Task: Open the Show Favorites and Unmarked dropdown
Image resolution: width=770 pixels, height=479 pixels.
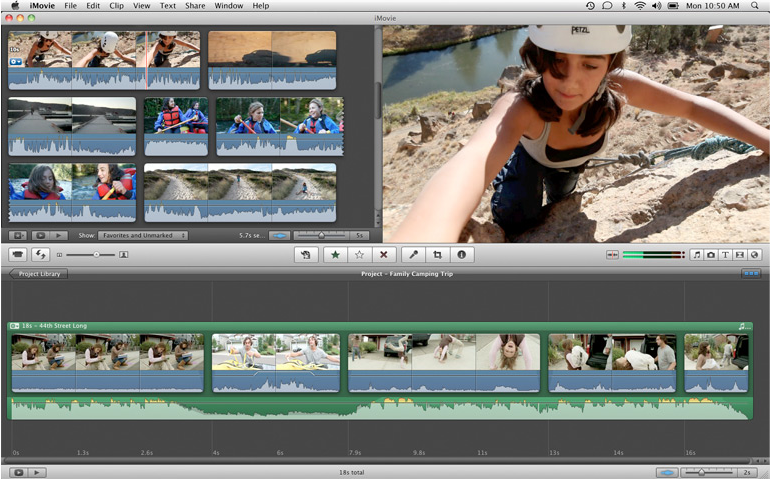Action: click(x=143, y=235)
